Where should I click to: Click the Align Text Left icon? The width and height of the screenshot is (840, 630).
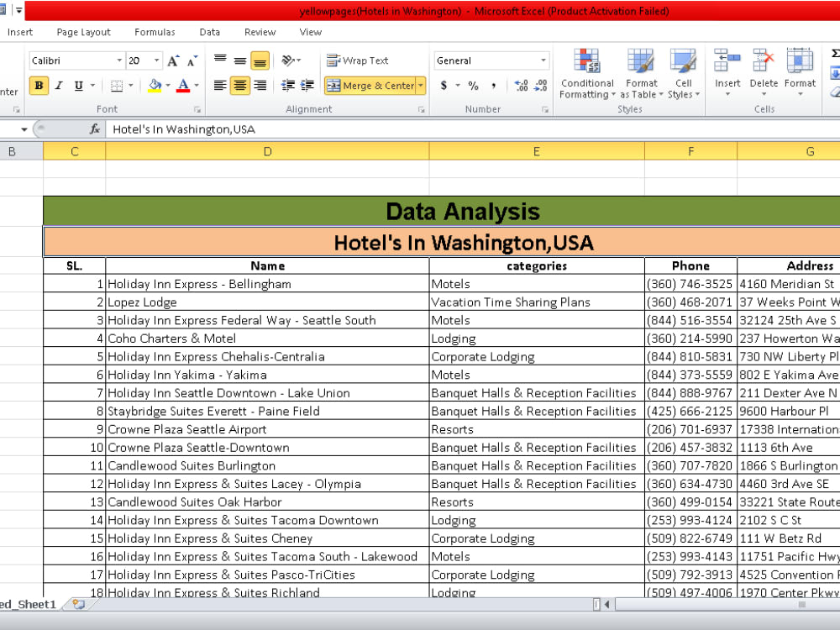[x=220, y=85]
